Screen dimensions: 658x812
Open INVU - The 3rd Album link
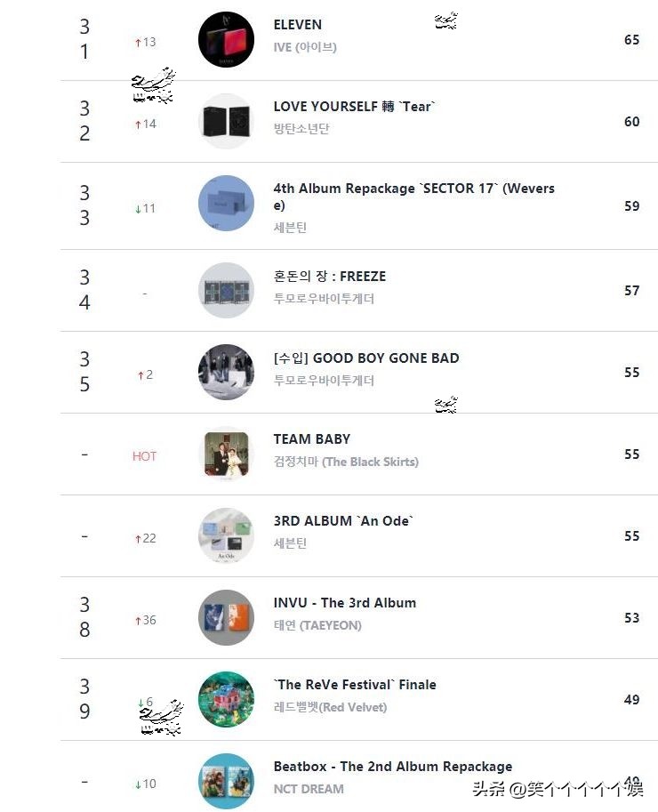(x=345, y=603)
